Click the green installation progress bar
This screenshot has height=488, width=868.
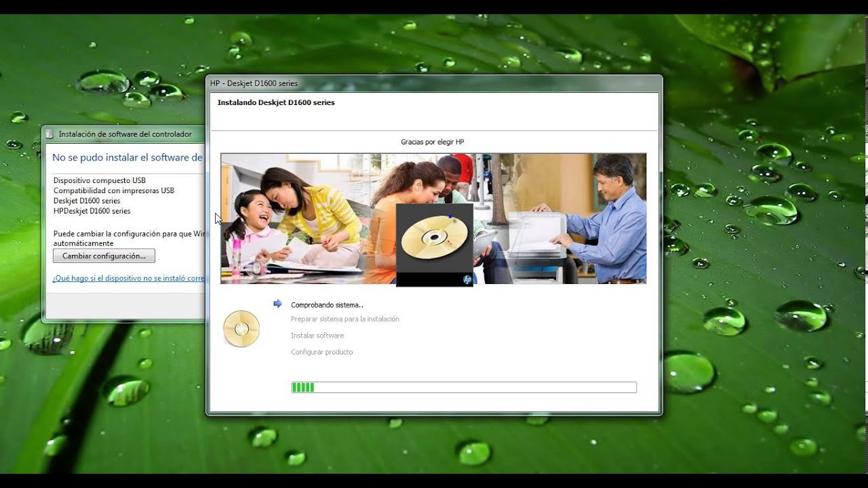(x=464, y=388)
